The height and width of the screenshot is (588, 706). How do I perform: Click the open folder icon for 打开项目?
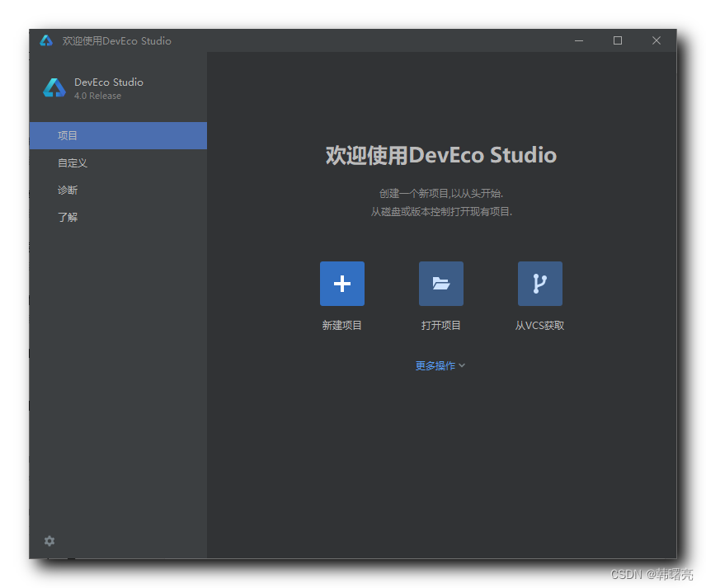(440, 284)
